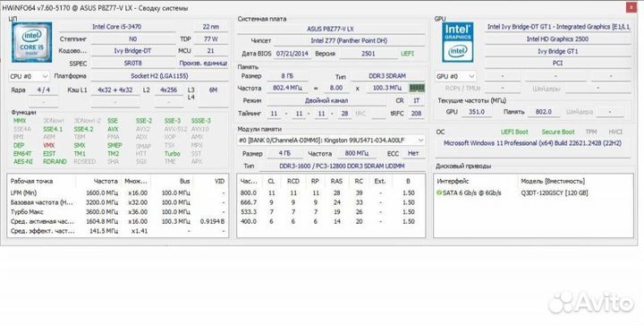The image size is (644, 325).
Task: Click the SSPEC value SR0T8
Action: click(x=132, y=64)
